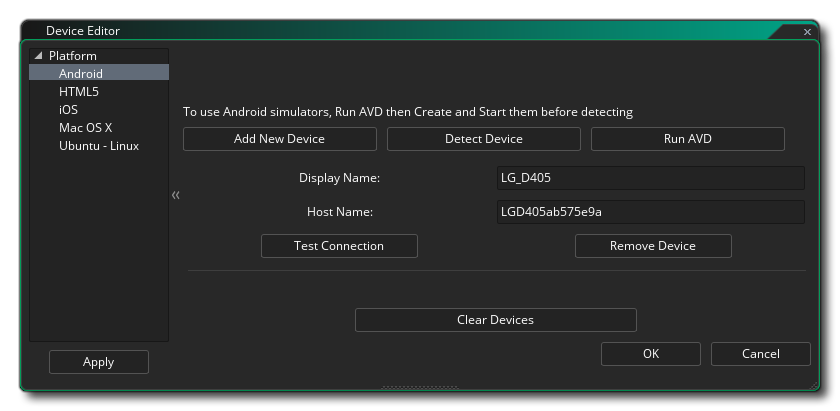Remove Device LG_D405

coord(652,246)
